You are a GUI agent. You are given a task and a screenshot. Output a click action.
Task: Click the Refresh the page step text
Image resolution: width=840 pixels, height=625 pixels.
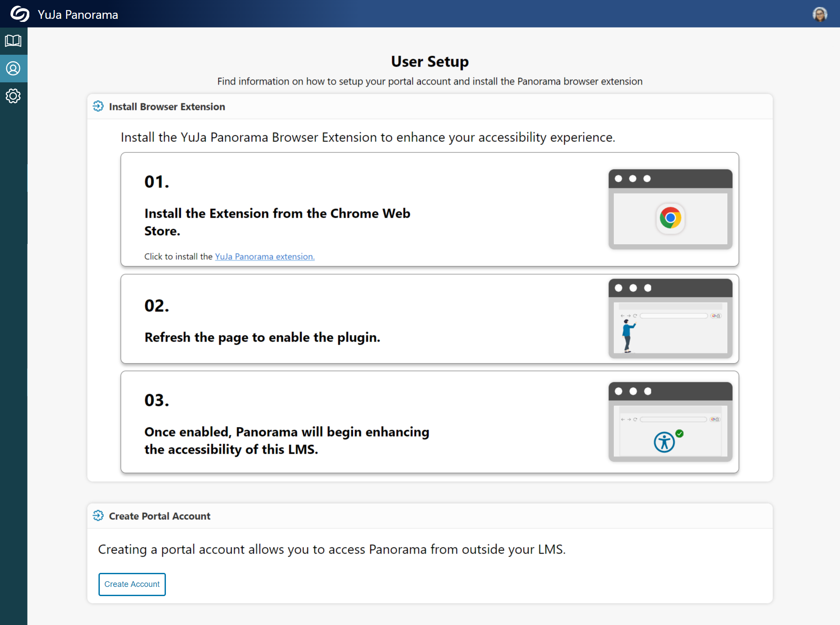pyautogui.click(x=262, y=337)
